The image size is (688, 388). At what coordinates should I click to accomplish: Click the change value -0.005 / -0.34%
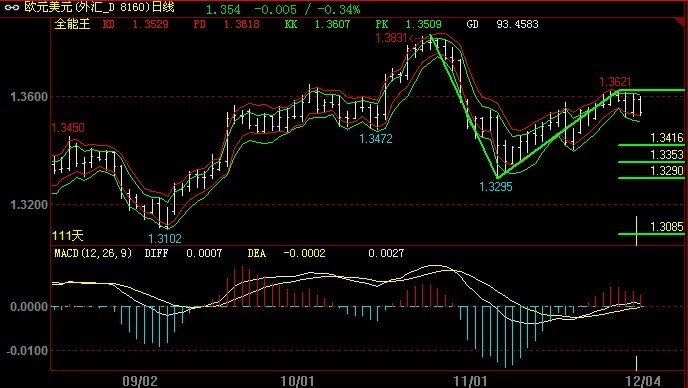[307, 10]
